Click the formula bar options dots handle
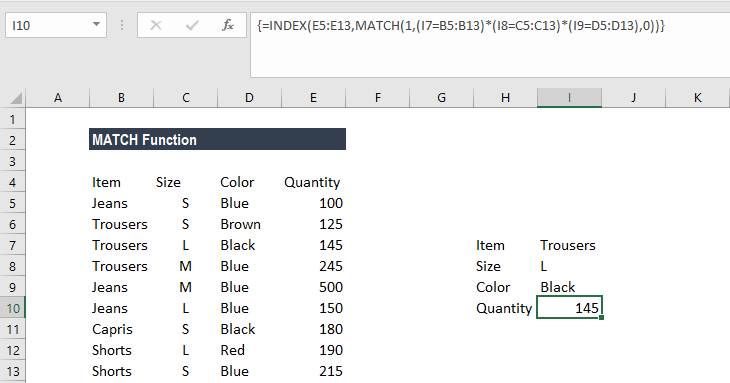Screen dimensions: 730x383 [122, 25]
